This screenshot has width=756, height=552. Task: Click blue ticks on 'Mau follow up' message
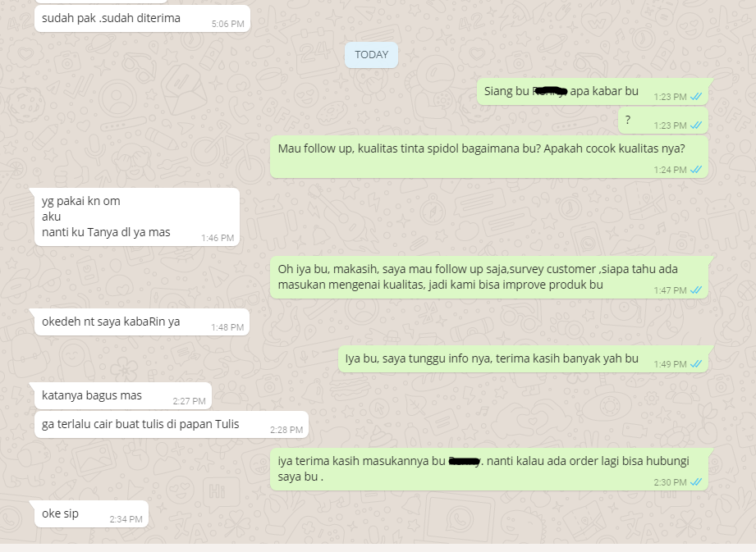pos(696,170)
